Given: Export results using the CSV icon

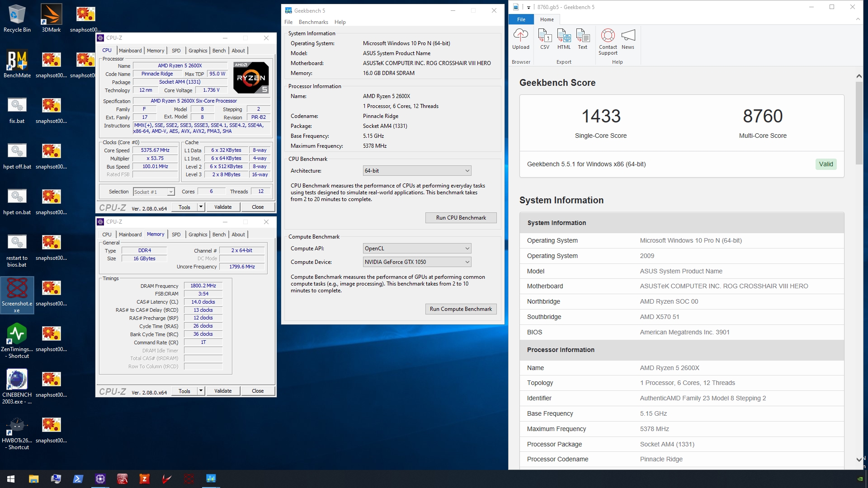Looking at the screenshot, I should pyautogui.click(x=545, y=39).
